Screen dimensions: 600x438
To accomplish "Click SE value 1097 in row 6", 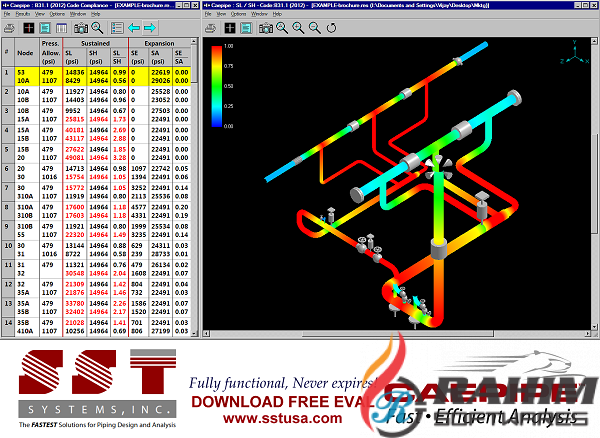I will [139, 168].
